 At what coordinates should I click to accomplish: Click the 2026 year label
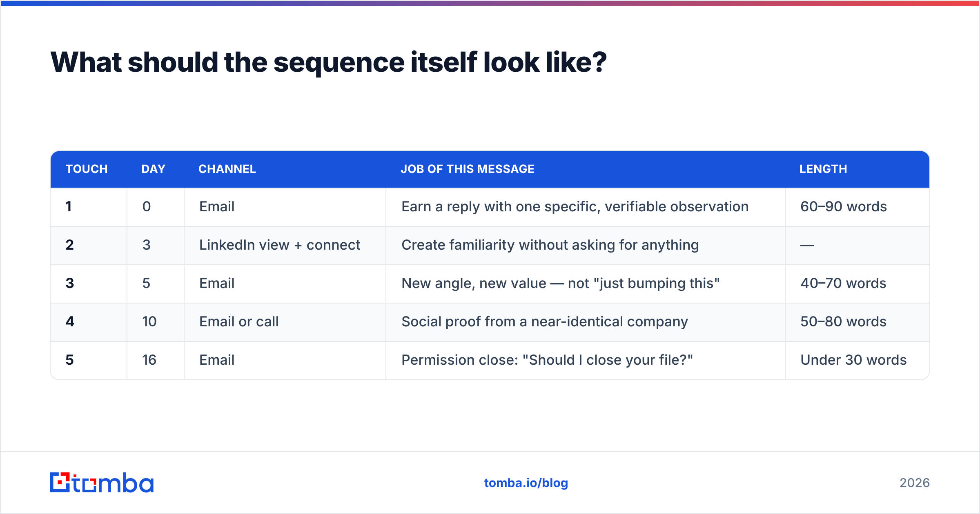pos(915,483)
